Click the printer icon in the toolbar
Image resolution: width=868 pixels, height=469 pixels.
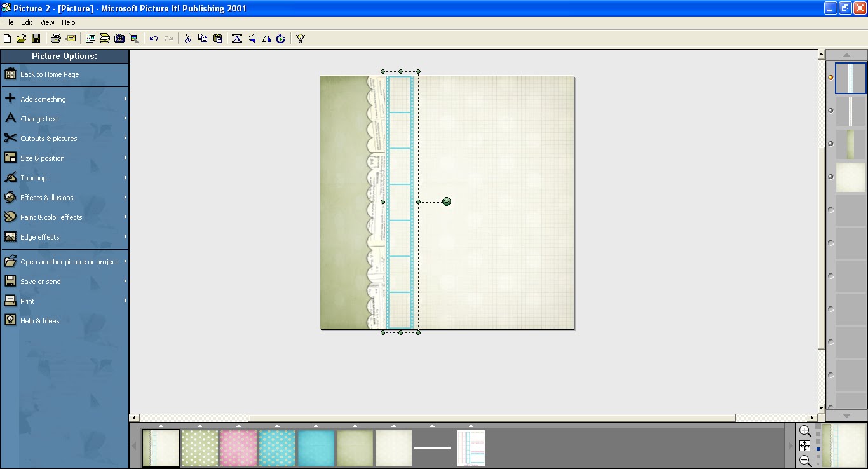point(56,38)
